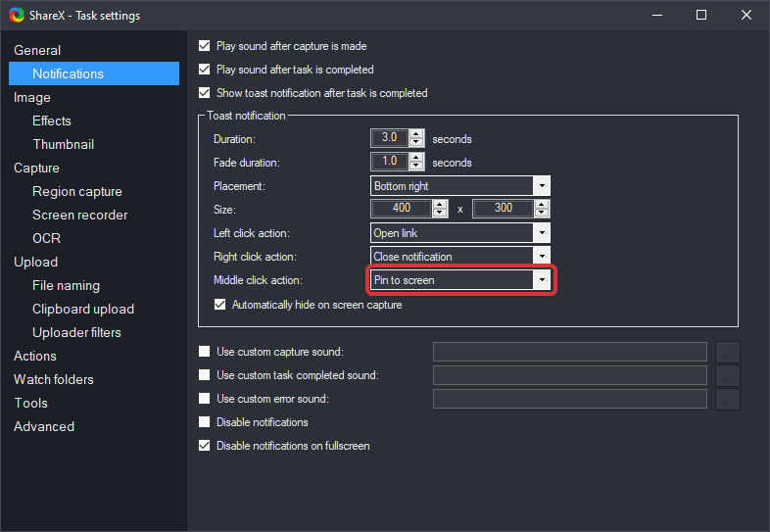The height and width of the screenshot is (532, 770).
Task: Open Clipboard upload settings
Action: [83, 309]
